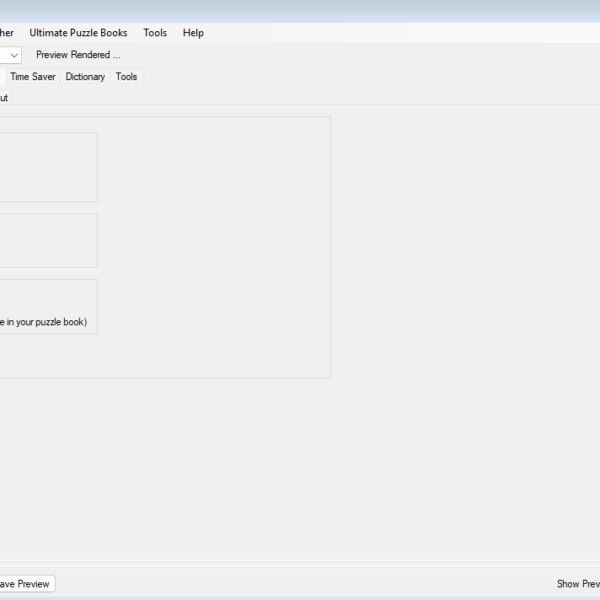Image resolution: width=600 pixels, height=600 pixels.
Task: Click the window title bar
Action: (300, 10)
